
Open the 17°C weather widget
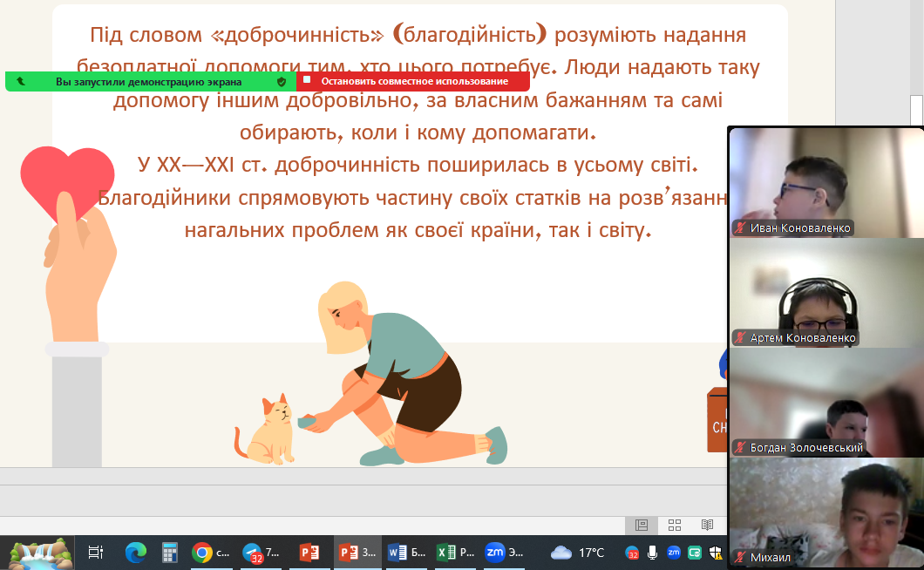pos(578,552)
